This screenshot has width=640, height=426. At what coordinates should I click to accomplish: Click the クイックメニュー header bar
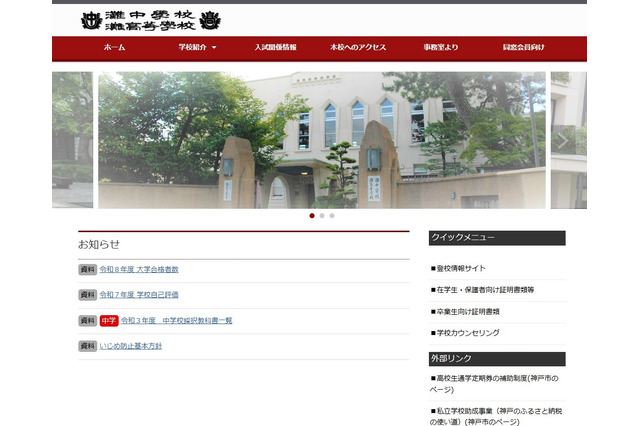click(497, 238)
